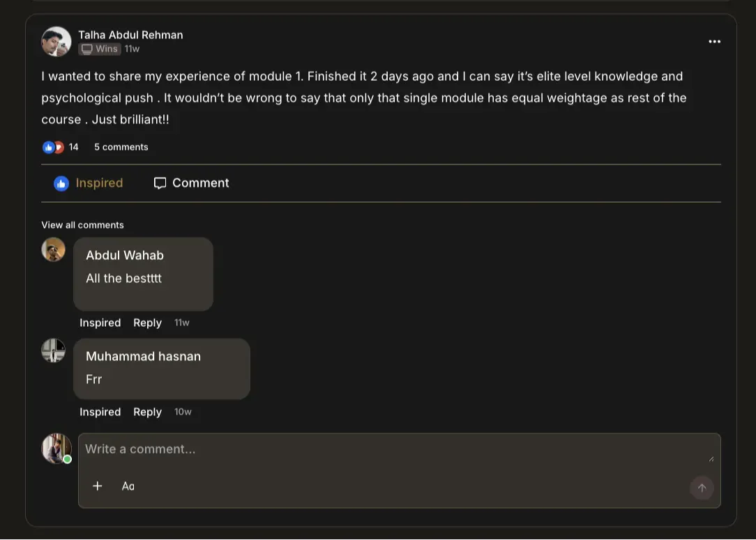Click the reaction emojis next to 14
The height and width of the screenshot is (540, 756).
pyautogui.click(x=53, y=147)
